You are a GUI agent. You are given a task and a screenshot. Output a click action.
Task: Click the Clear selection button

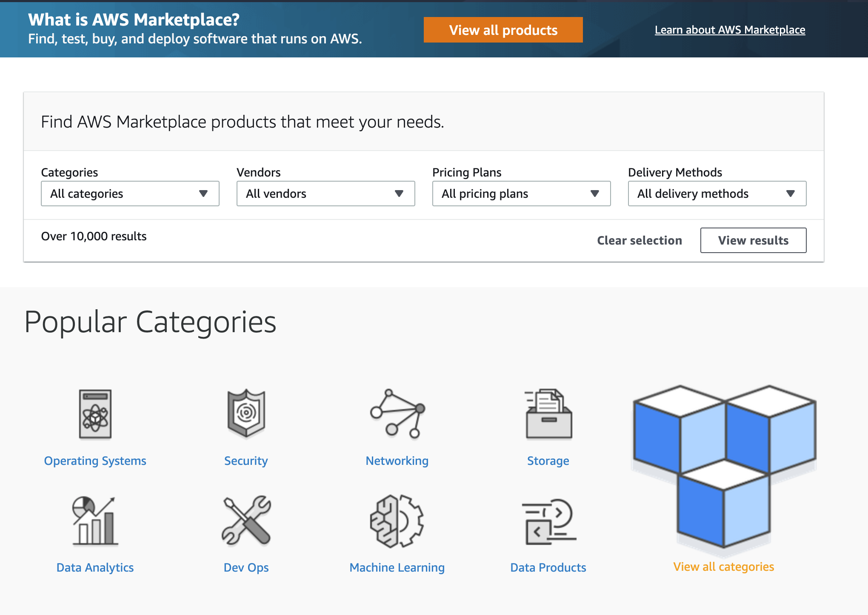click(640, 240)
